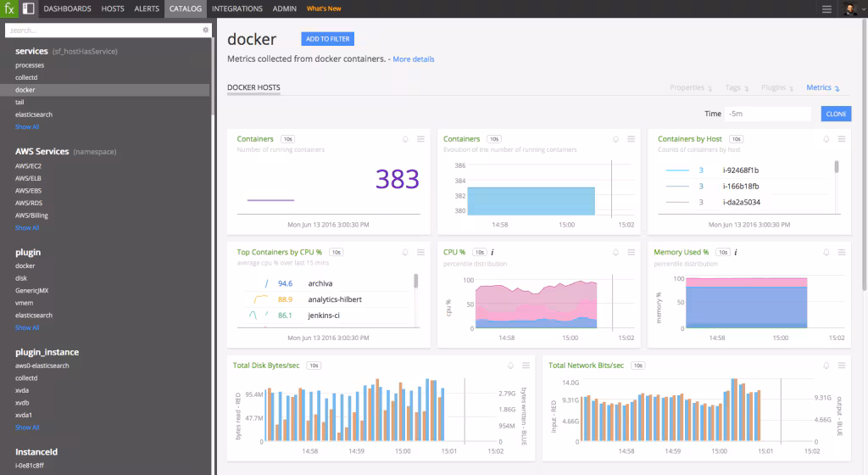Jump to Tags section

(737, 87)
